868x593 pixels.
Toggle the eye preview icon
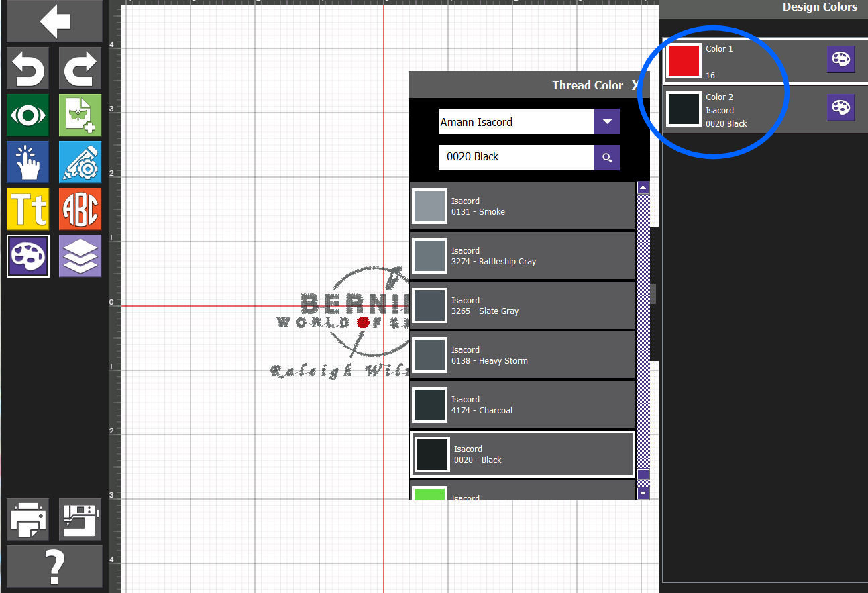click(28, 115)
